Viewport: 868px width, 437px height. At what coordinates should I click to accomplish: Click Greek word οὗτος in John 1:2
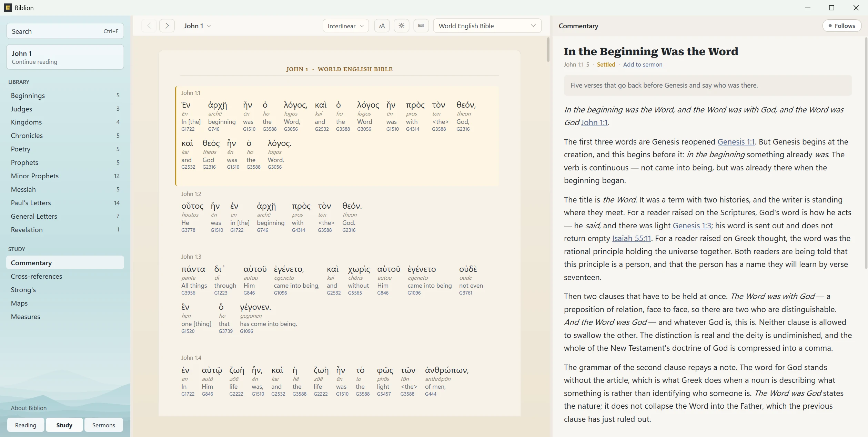(192, 206)
